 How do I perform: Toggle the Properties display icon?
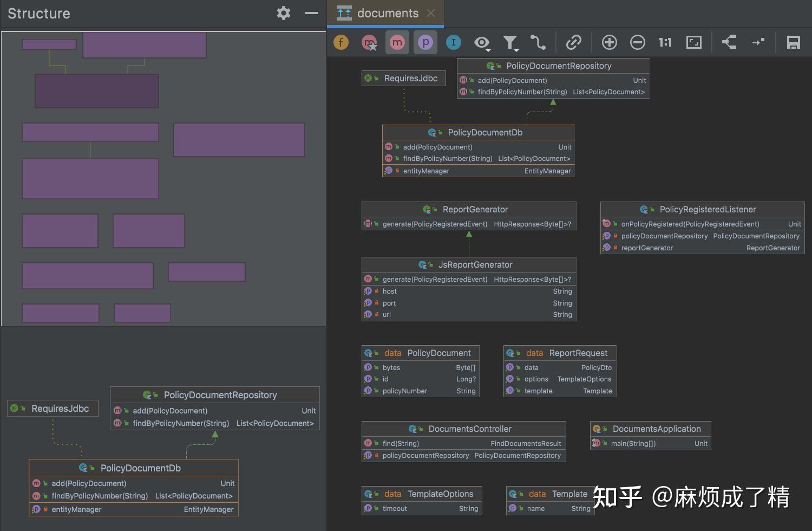click(425, 42)
